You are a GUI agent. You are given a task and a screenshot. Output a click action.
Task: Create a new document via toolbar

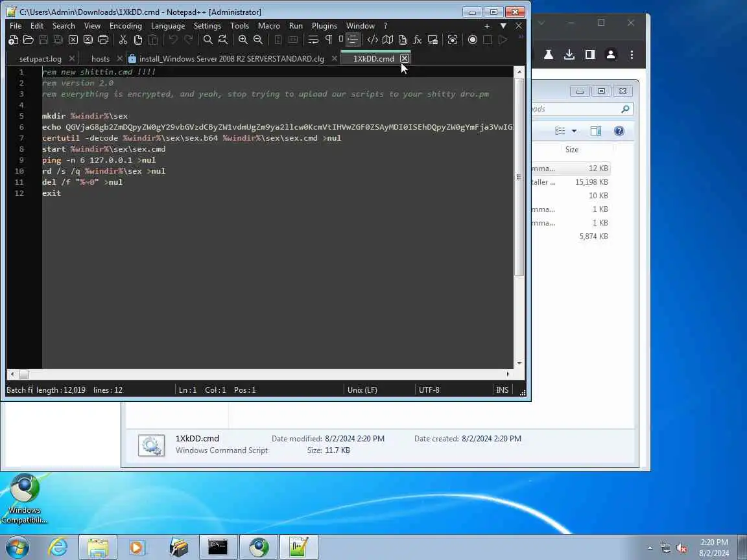click(x=14, y=40)
